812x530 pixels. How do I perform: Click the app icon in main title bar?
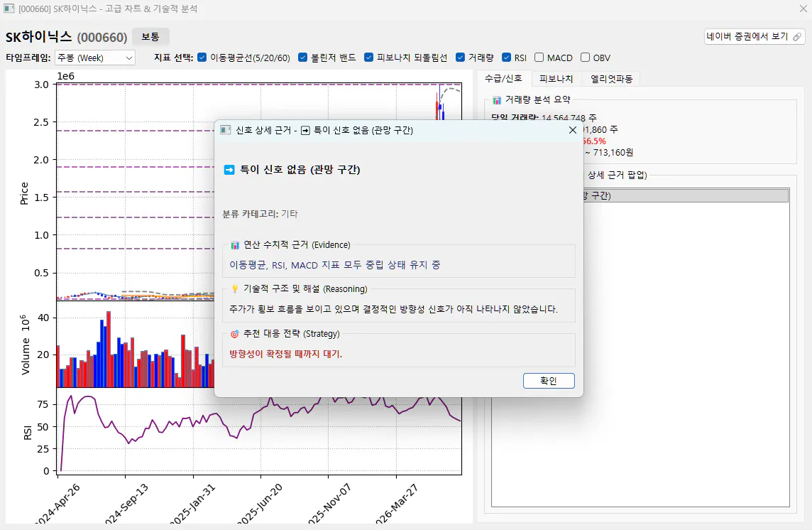[9, 9]
